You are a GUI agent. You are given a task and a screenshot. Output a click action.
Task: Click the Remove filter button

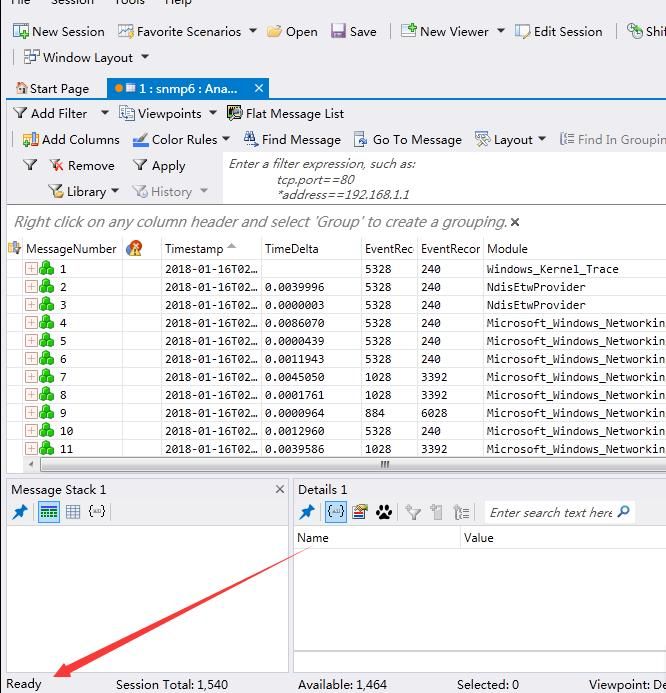[82, 166]
